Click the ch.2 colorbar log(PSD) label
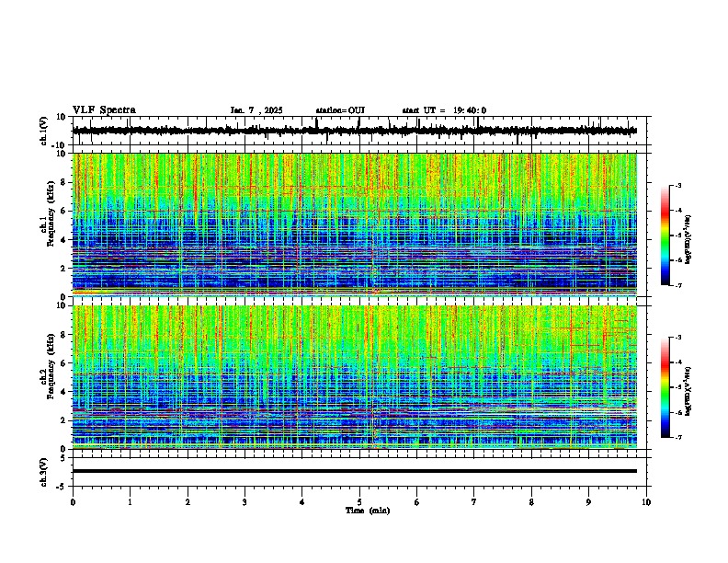 click(x=688, y=391)
